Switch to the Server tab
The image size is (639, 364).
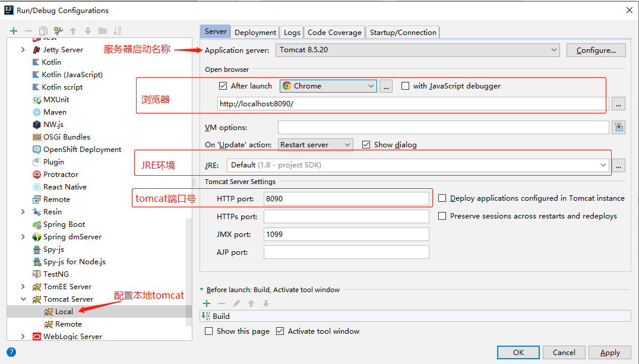[215, 32]
